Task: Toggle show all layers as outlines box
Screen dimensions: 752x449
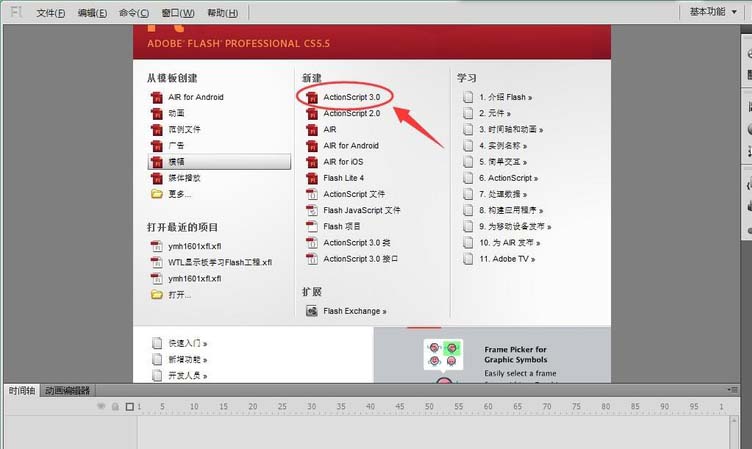Action: (129, 406)
